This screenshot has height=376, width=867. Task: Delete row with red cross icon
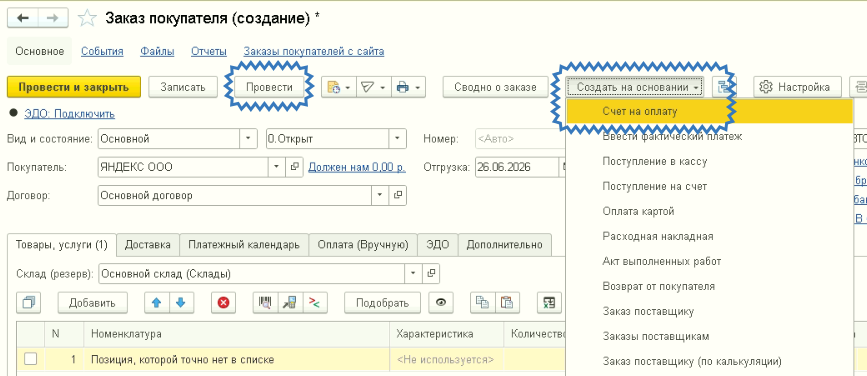pos(223,302)
